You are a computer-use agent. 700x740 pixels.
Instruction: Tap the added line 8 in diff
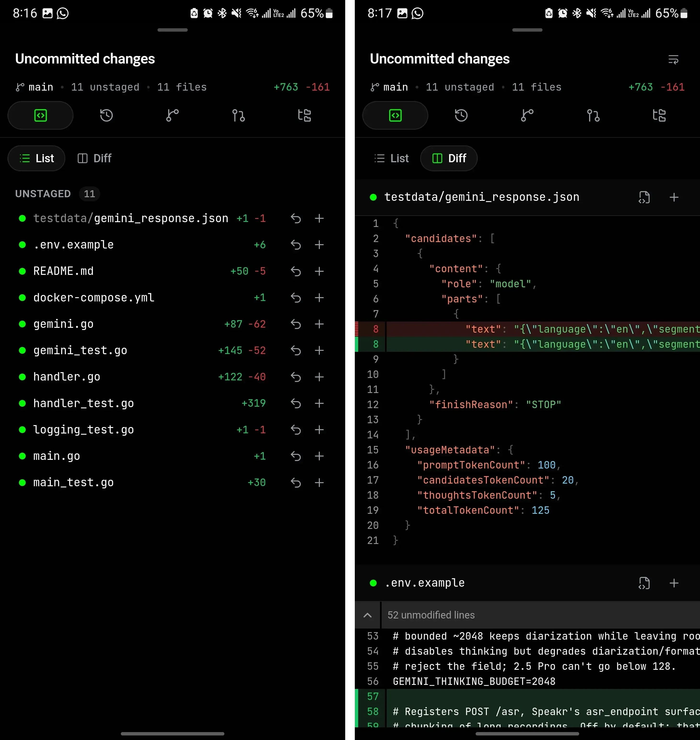click(527, 344)
